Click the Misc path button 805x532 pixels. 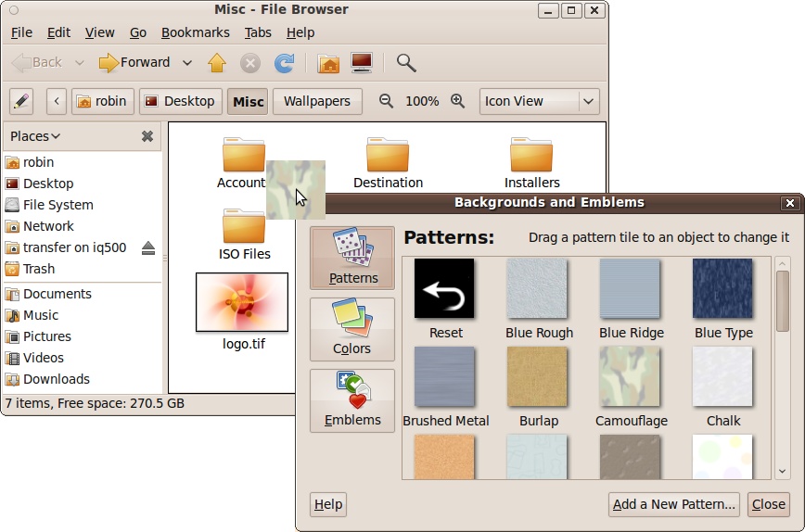tap(248, 101)
